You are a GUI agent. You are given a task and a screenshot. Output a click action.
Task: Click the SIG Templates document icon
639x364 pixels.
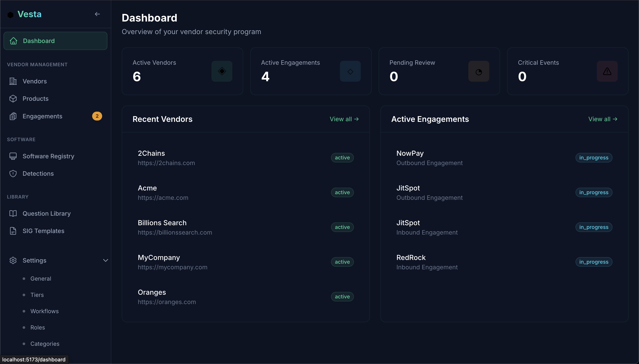coord(13,231)
